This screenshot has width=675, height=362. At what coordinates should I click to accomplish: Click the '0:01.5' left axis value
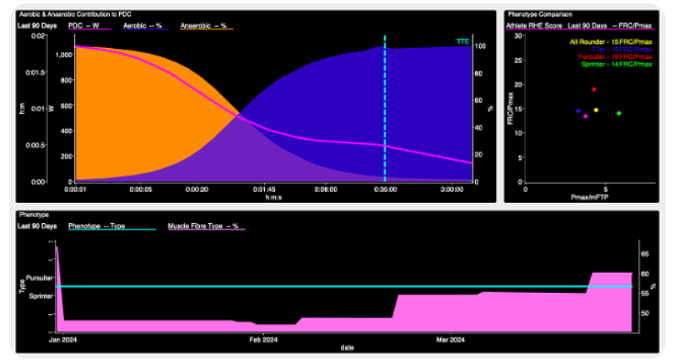click(36, 72)
